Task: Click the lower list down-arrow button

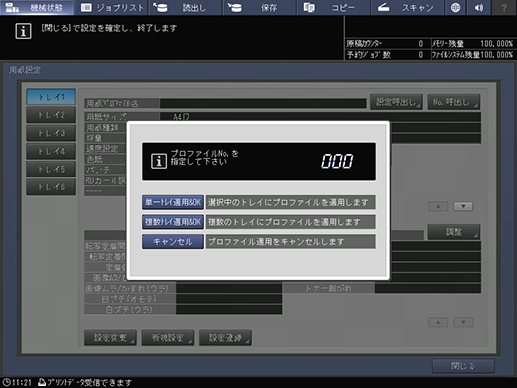Action: pos(463,322)
